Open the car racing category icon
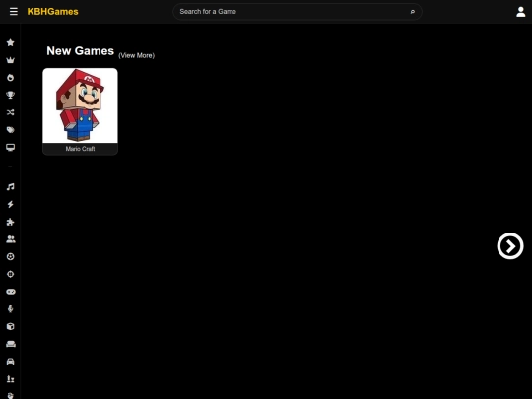This screenshot has height=399, width=532. coord(11,362)
